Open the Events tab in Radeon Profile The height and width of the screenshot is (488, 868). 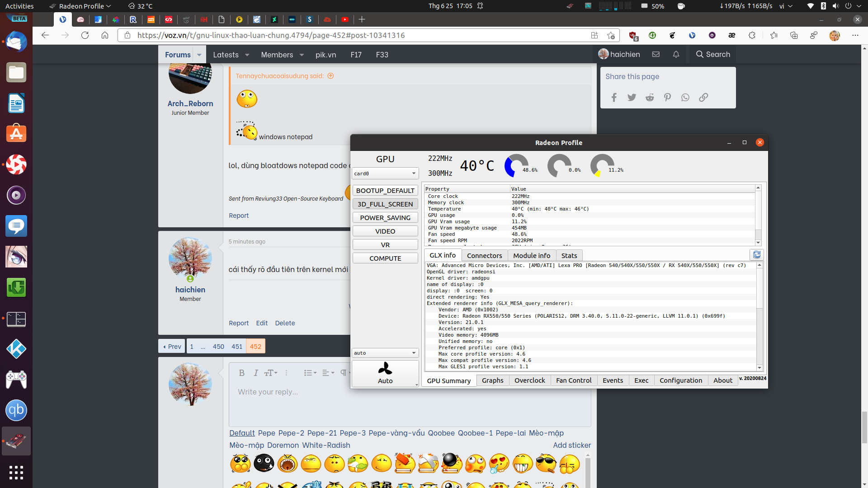click(x=613, y=380)
